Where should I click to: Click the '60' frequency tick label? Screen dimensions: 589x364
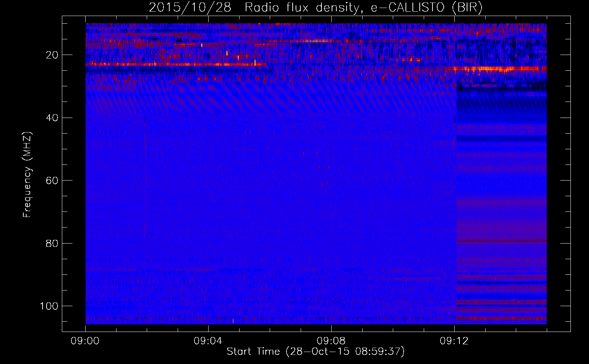click(52, 181)
